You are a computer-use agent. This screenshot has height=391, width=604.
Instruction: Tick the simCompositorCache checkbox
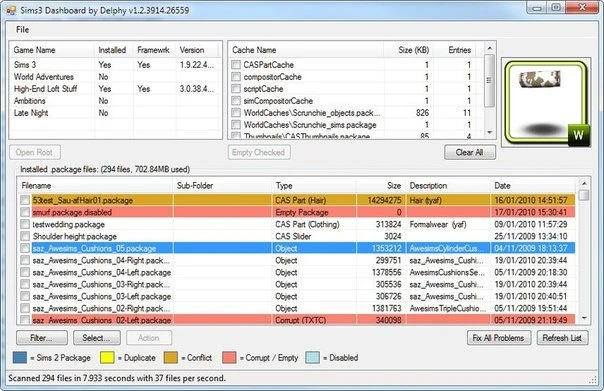[236, 101]
